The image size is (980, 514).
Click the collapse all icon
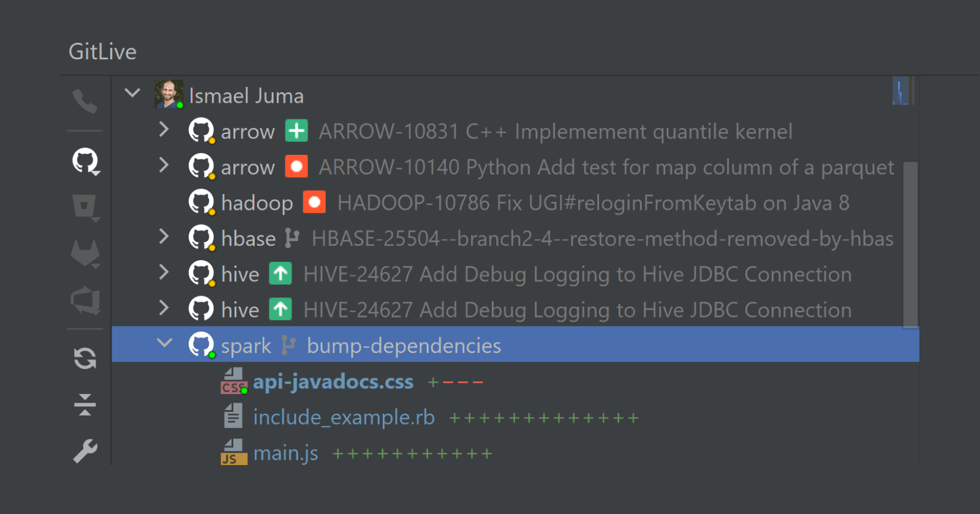(85, 404)
